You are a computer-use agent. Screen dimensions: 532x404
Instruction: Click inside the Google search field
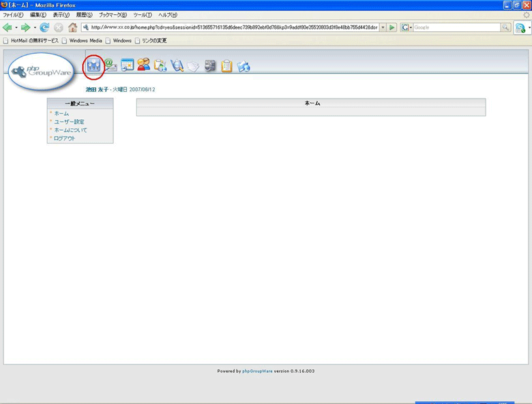(x=456, y=27)
